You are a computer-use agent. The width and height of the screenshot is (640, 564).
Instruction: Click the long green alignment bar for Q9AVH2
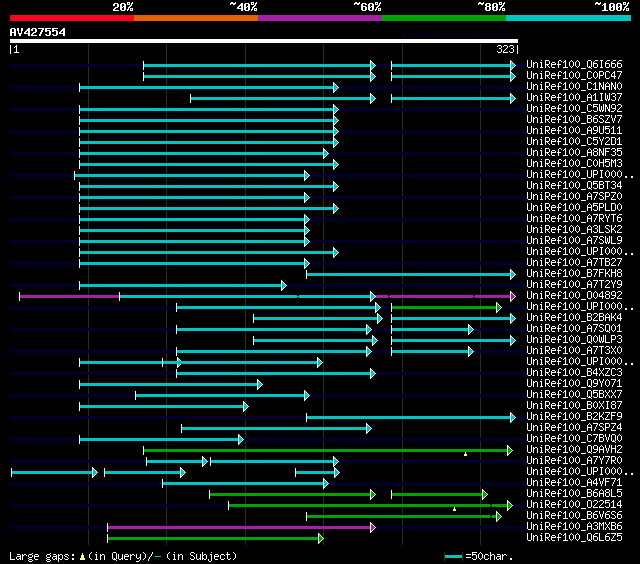click(328, 451)
